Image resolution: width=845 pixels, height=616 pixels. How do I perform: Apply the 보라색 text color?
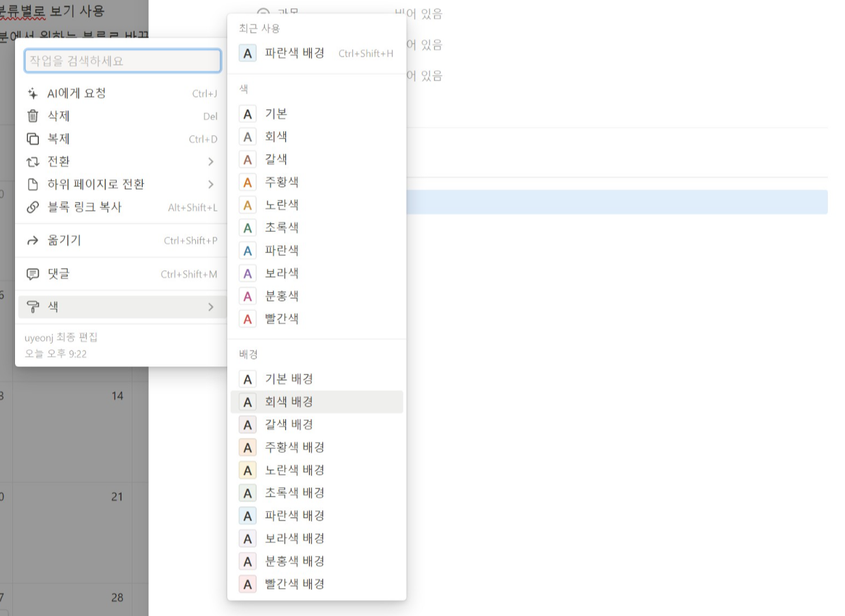[317, 273]
